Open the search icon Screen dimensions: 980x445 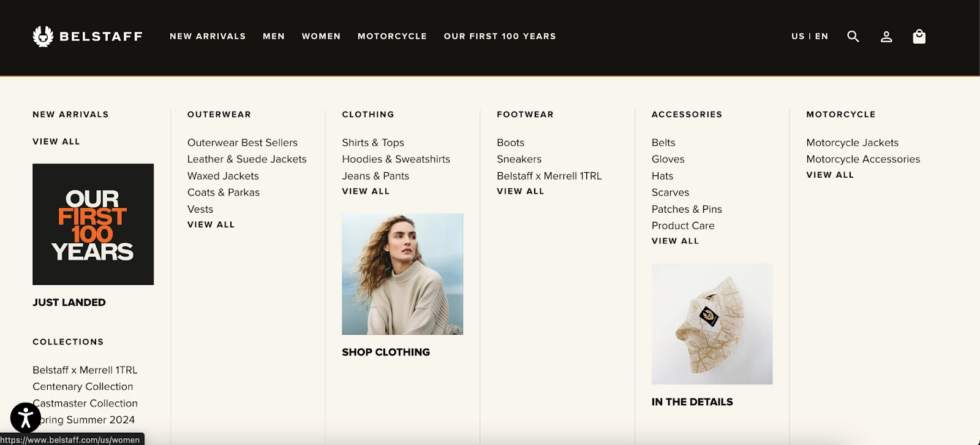(853, 36)
